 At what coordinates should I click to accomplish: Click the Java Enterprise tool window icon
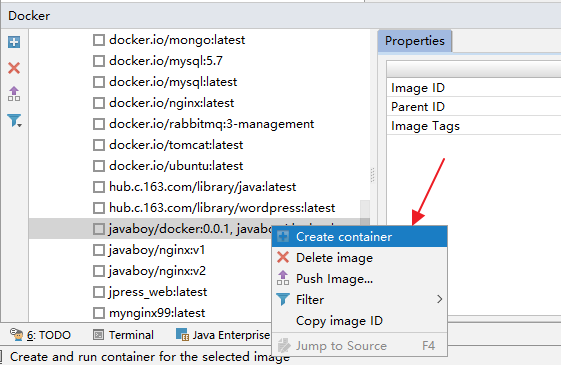click(182, 335)
